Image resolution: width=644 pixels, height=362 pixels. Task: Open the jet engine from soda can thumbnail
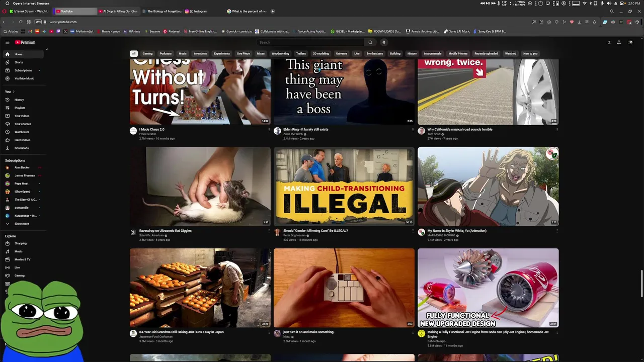click(x=488, y=288)
